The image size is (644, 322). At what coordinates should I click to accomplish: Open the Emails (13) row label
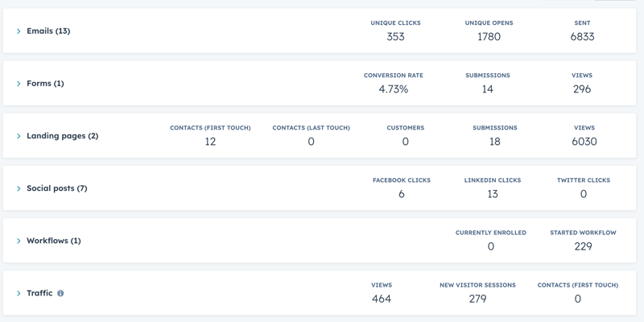48,31
